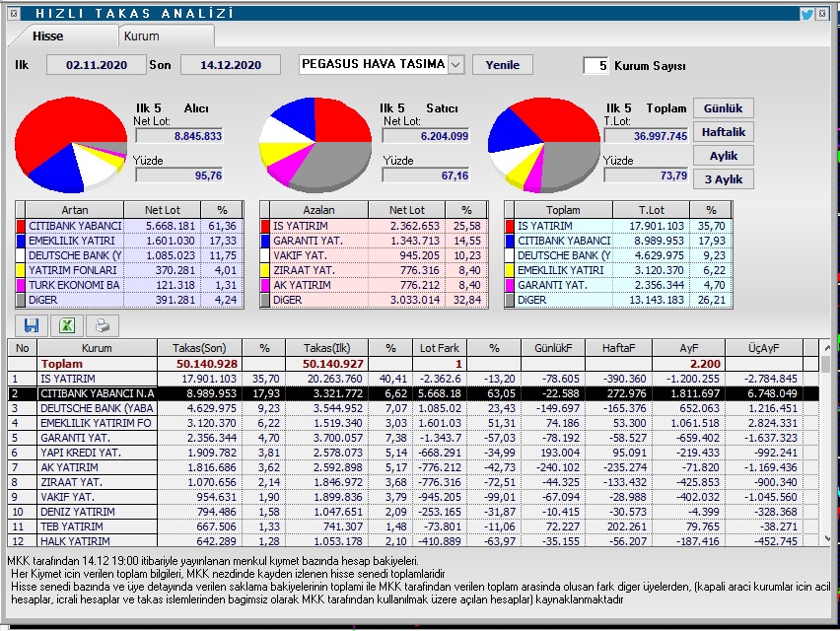The image size is (840, 631).
Task: Click the Twitter bird icon in title bar
Action: (806, 14)
